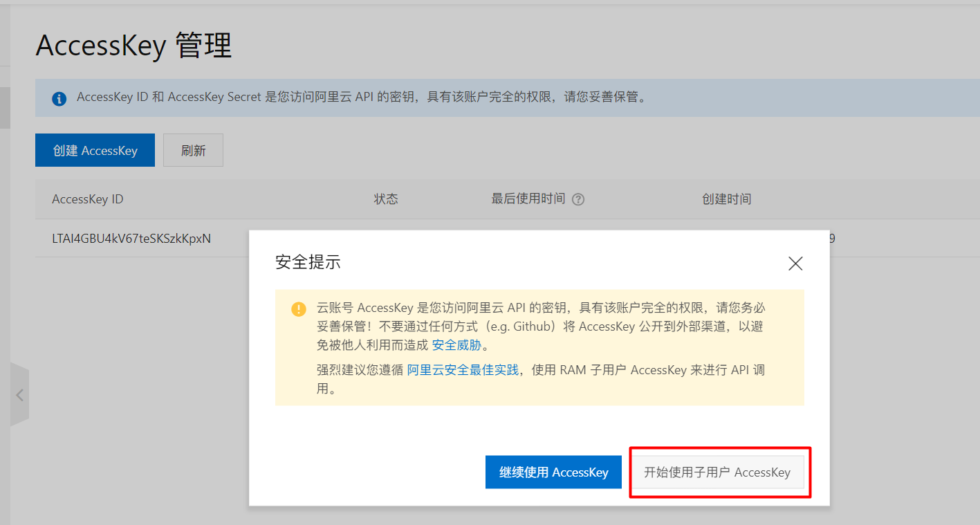Click the 继续使用 AccessKey button
980x525 pixels.
click(x=553, y=472)
